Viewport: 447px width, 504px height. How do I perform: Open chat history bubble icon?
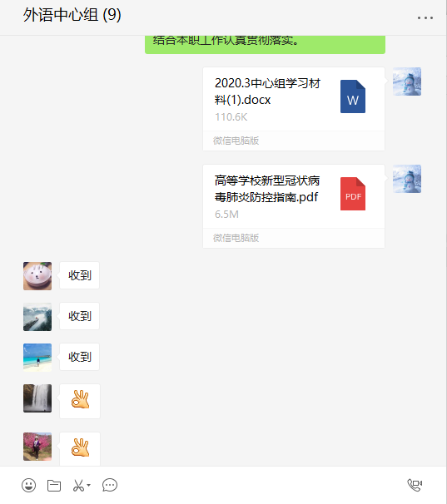tap(110, 486)
